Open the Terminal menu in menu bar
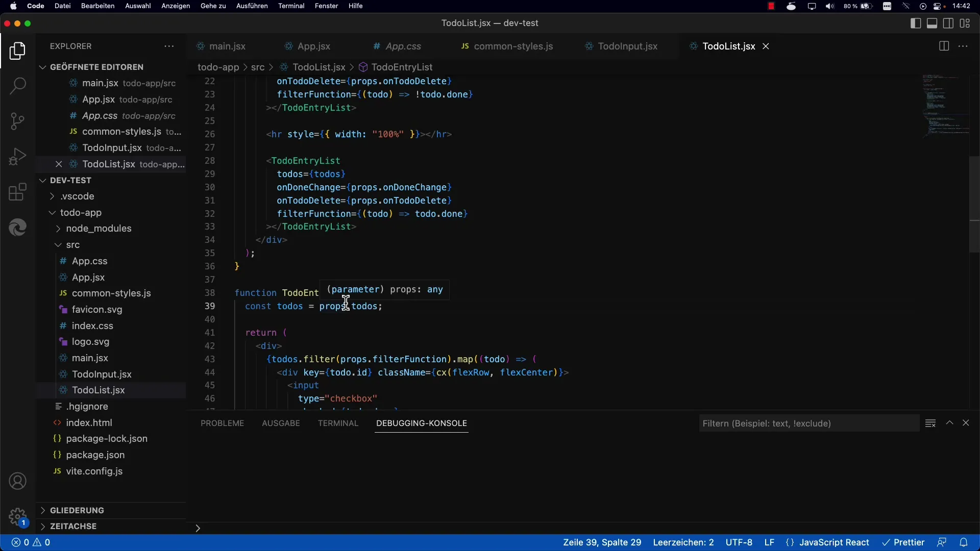 pos(291,6)
